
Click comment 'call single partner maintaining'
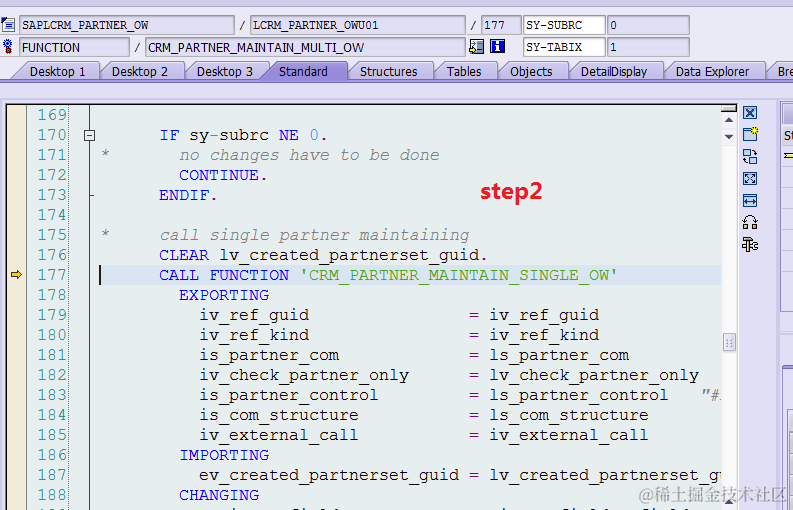[x=314, y=235]
